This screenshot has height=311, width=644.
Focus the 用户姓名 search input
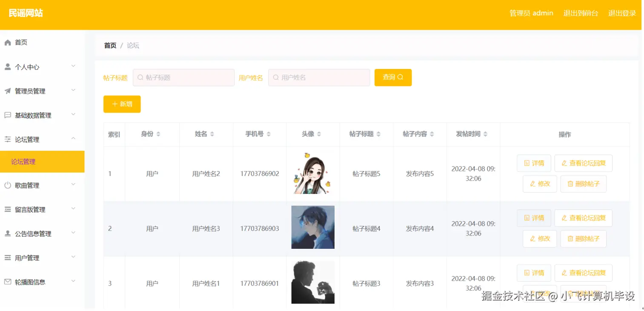[x=319, y=78]
